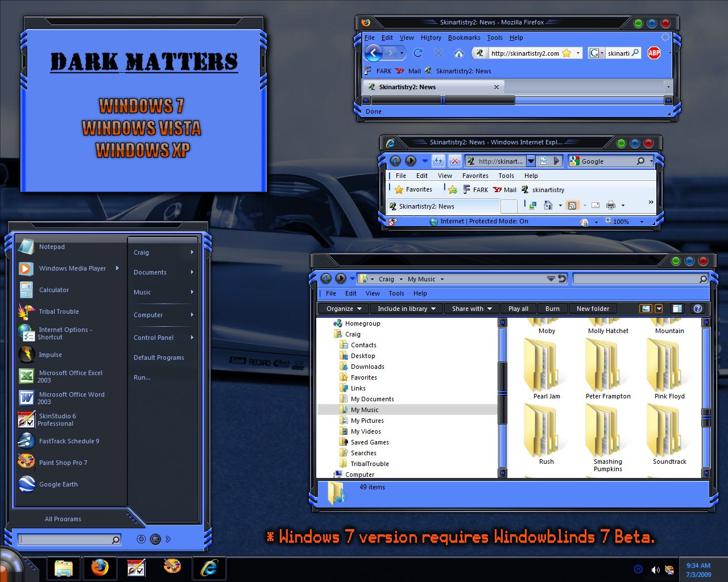Toggle the preview pane in Explorer
This screenshot has width=728, height=582.
click(677, 309)
